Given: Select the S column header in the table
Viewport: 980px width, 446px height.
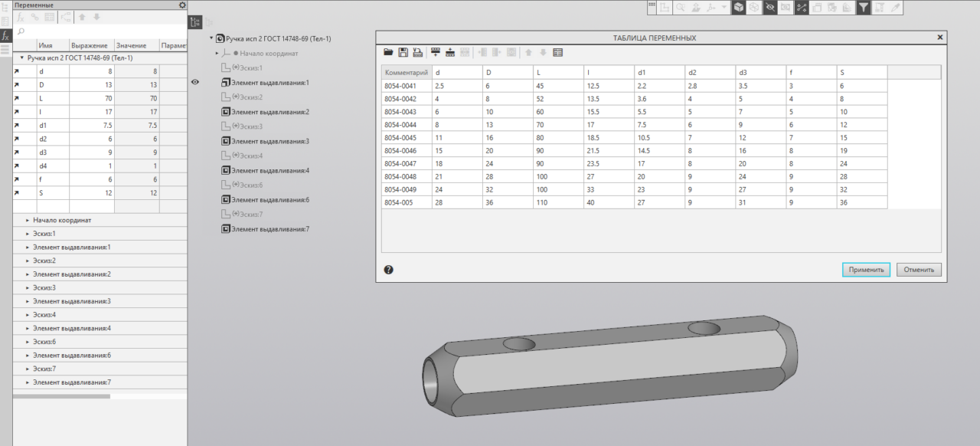Looking at the screenshot, I should tap(862, 72).
